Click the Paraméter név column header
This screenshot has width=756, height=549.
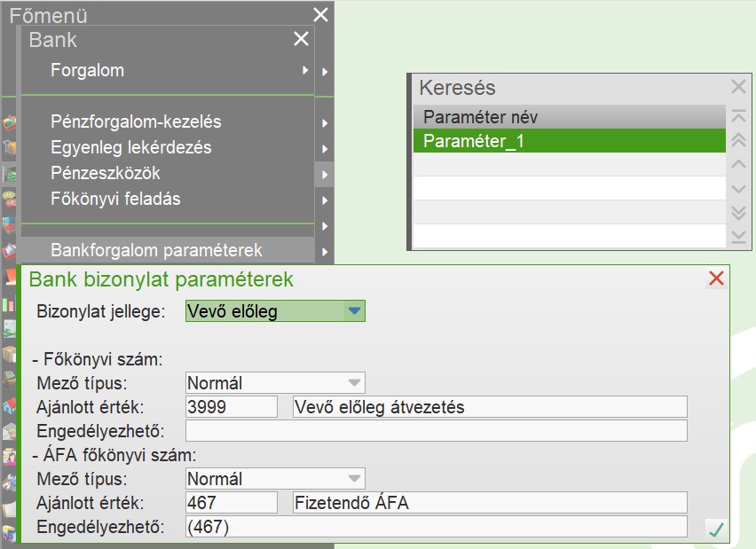coord(570,117)
